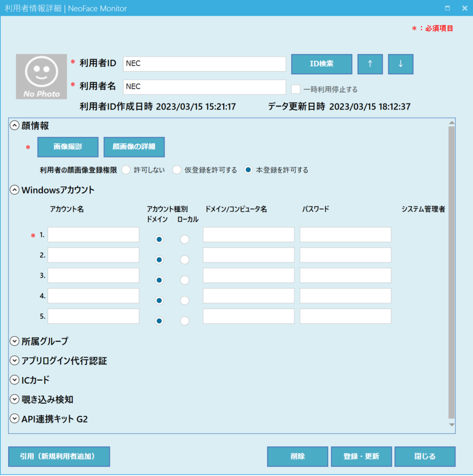Click the No Photo user thumbnail
Image resolution: width=473 pixels, height=476 pixels.
coord(41,76)
